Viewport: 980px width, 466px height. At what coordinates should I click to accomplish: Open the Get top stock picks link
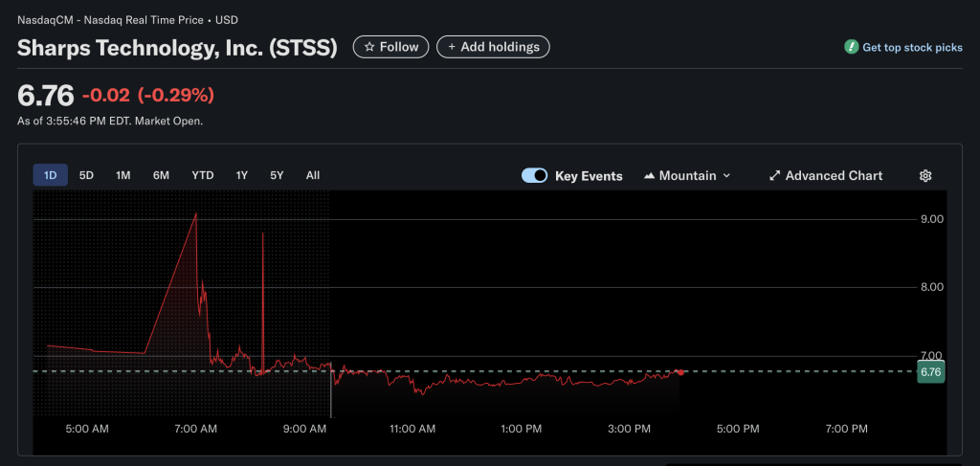coord(912,47)
